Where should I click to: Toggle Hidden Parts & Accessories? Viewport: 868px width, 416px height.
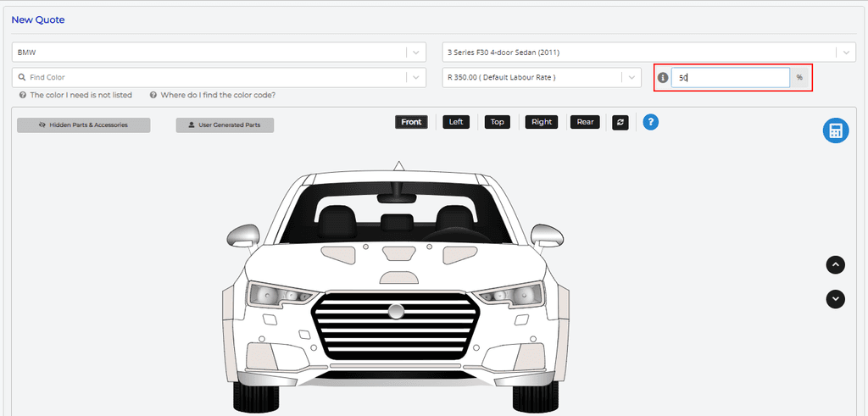[x=83, y=125]
